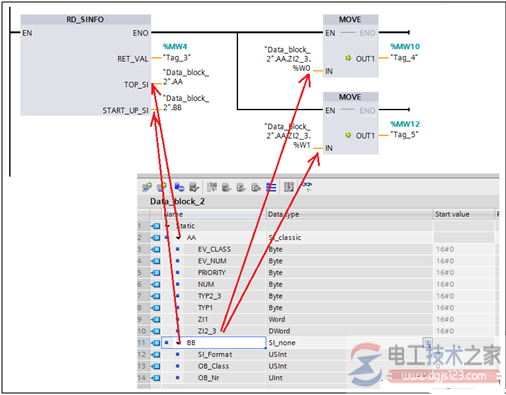This screenshot has height=395, width=506.
Task: Click the checkmark validate toolbar icon
Action: tap(194, 187)
